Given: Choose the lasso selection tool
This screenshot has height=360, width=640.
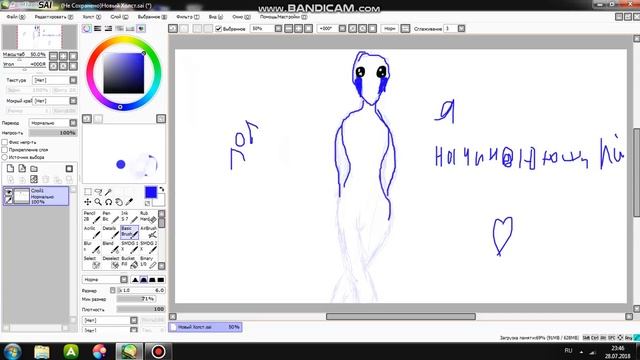Looking at the screenshot, I should click(x=98, y=191).
